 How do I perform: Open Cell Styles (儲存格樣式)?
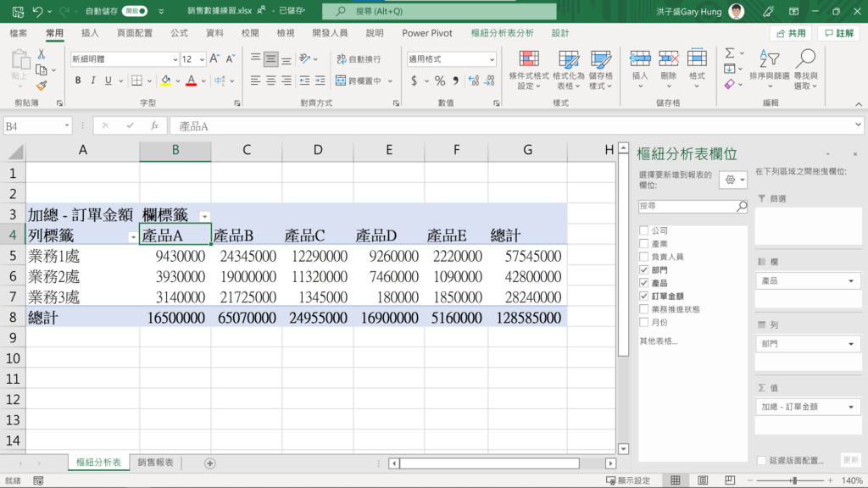(601, 69)
